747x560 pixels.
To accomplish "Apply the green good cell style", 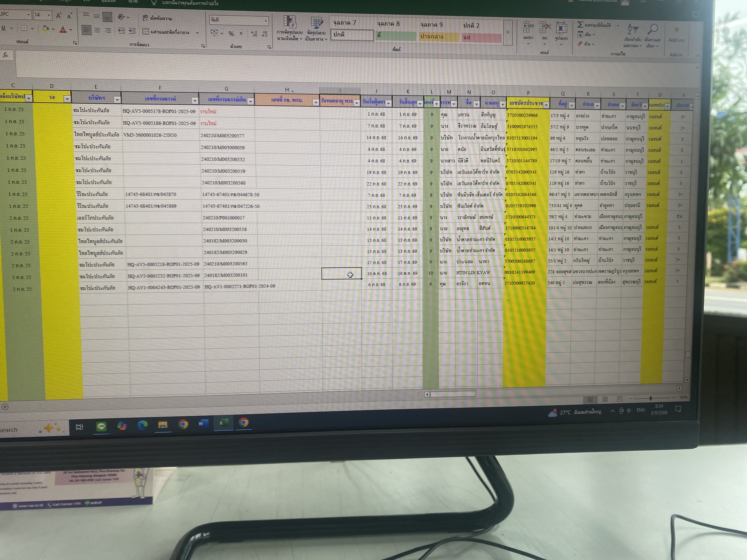I will point(396,36).
